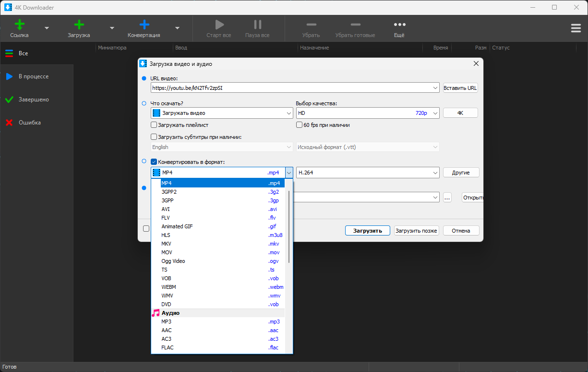Click the Старт все play icon
Viewport: 588px width, 372px height.
(x=219, y=25)
